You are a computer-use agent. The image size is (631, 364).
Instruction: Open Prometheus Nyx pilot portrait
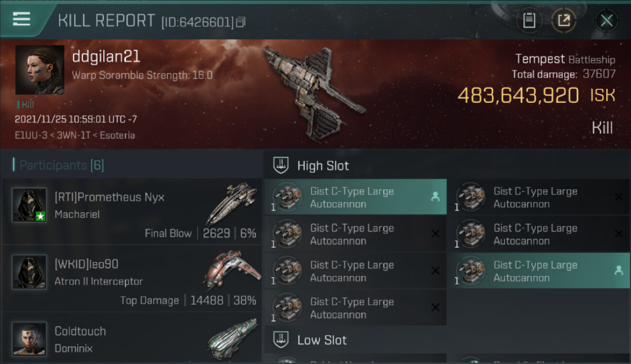30,205
